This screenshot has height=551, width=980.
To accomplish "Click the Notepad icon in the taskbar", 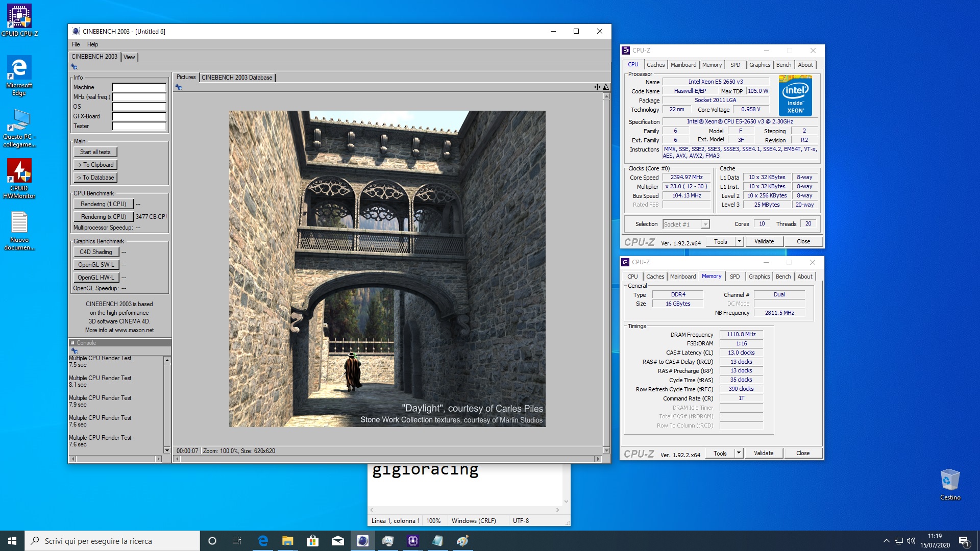I will 438,541.
